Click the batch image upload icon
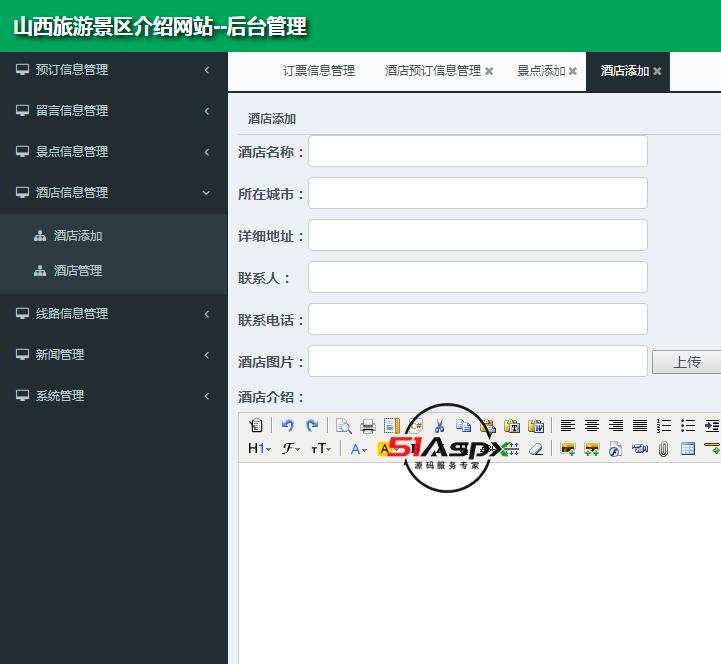The height and width of the screenshot is (664, 721). (x=592, y=448)
